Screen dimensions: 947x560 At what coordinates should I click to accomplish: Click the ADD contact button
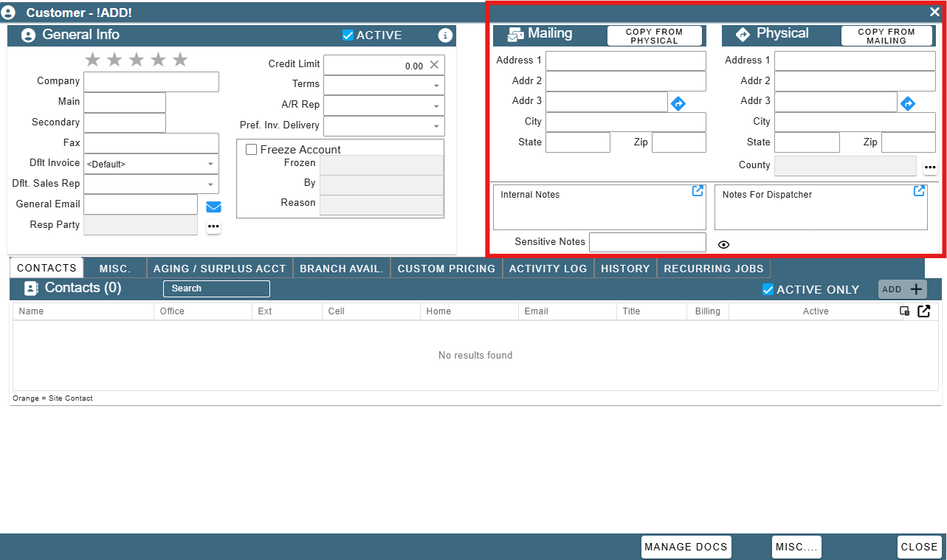coord(902,289)
